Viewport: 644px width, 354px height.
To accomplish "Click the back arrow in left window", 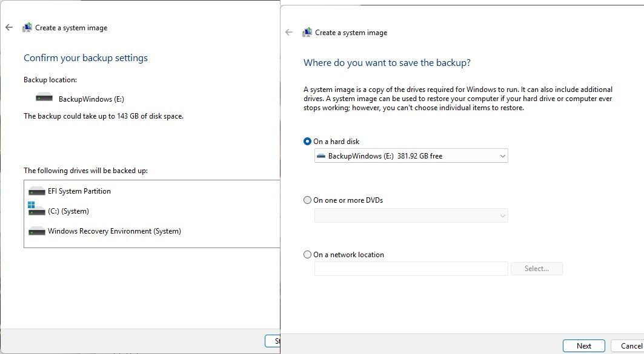I will (9, 28).
